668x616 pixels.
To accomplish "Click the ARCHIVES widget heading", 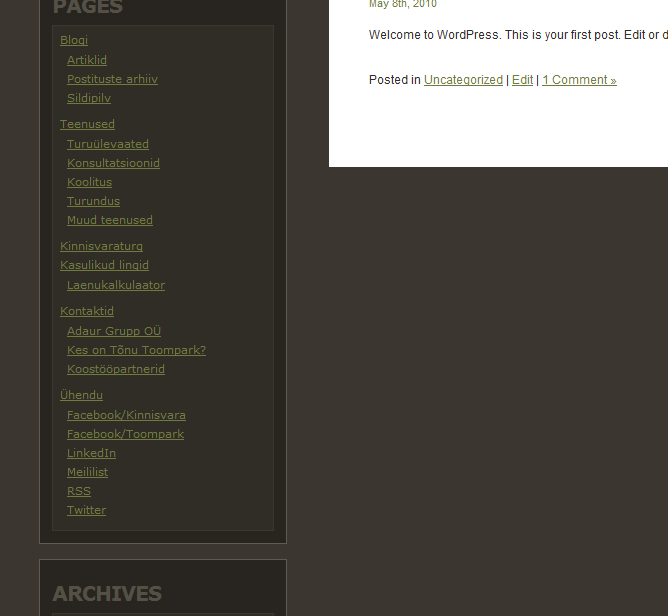I will 107,593.
